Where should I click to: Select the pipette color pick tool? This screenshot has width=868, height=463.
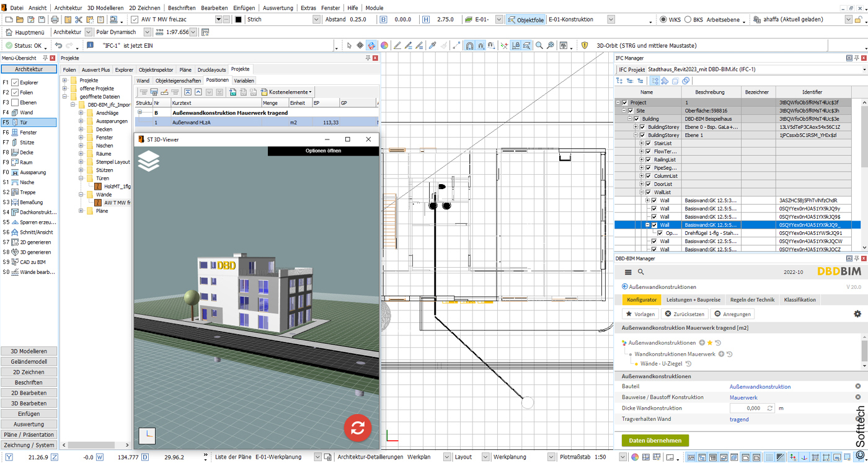(x=432, y=45)
